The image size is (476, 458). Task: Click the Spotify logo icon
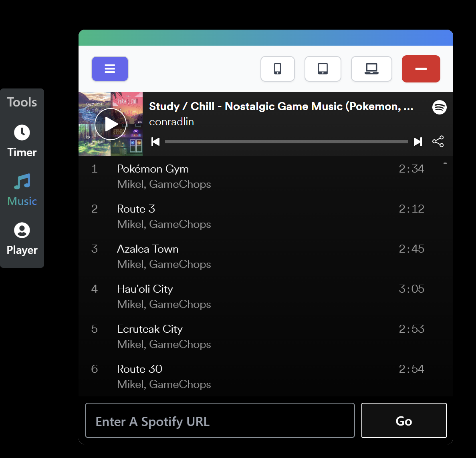(439, 107)
